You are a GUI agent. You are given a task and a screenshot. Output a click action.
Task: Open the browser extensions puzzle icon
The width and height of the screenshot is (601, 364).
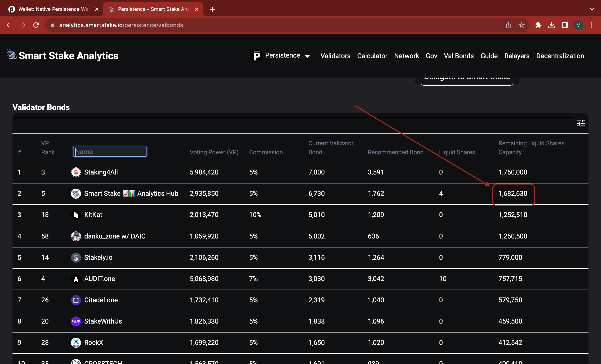pyautogui.click(x=538, y=25)
